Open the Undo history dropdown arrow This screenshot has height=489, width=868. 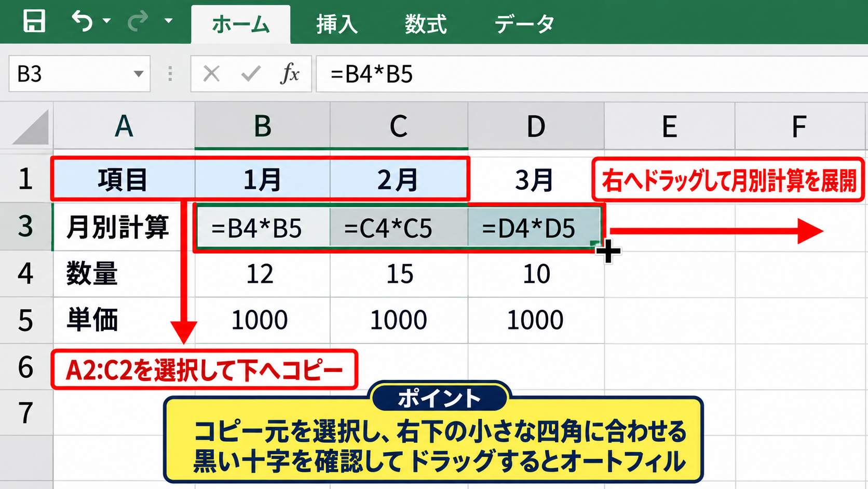click(x=107, y=21)
